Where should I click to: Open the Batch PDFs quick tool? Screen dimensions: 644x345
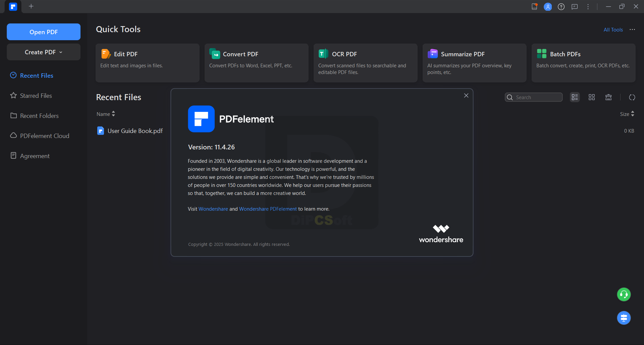pyautogui.click(x=584, y=63)
